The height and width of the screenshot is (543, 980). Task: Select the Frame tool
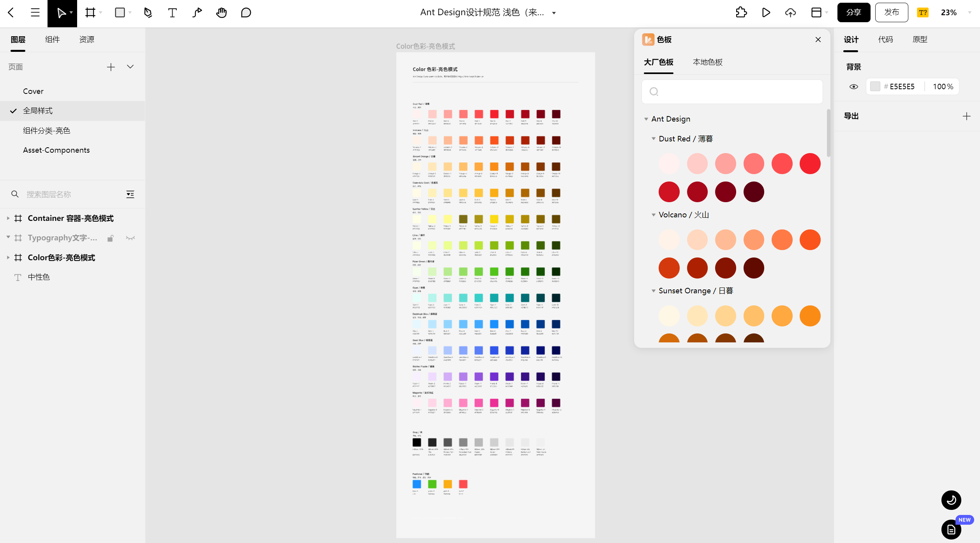(90, 13)
